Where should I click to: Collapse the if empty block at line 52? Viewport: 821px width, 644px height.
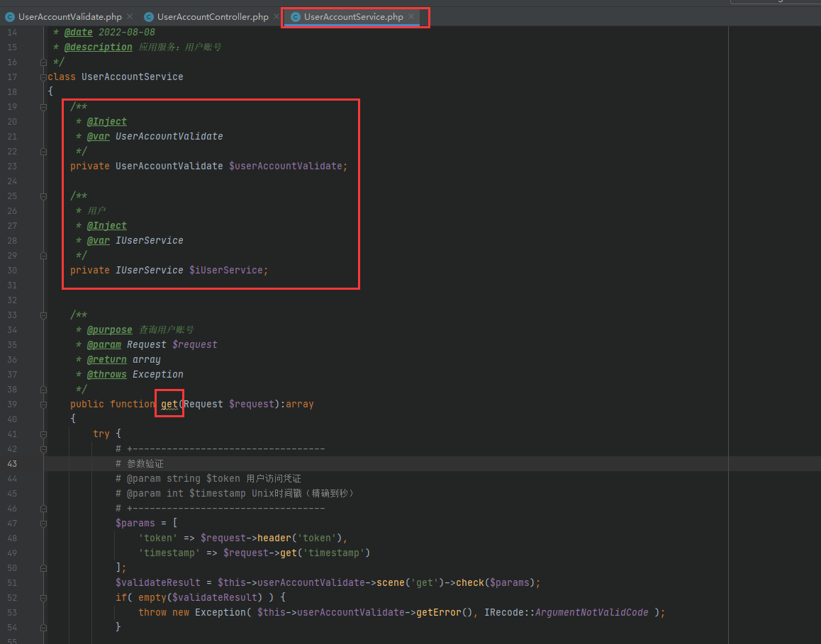tap(43, 597)
